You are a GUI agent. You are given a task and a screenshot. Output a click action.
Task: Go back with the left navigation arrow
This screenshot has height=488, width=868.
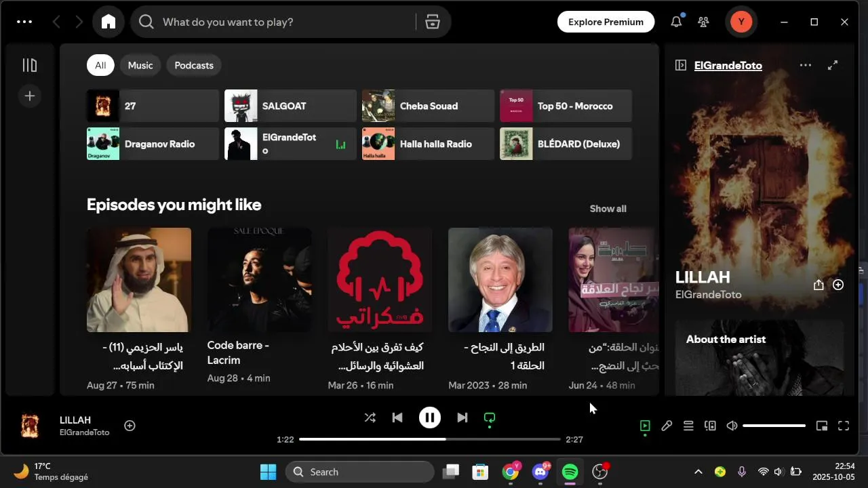click(56, 22)
